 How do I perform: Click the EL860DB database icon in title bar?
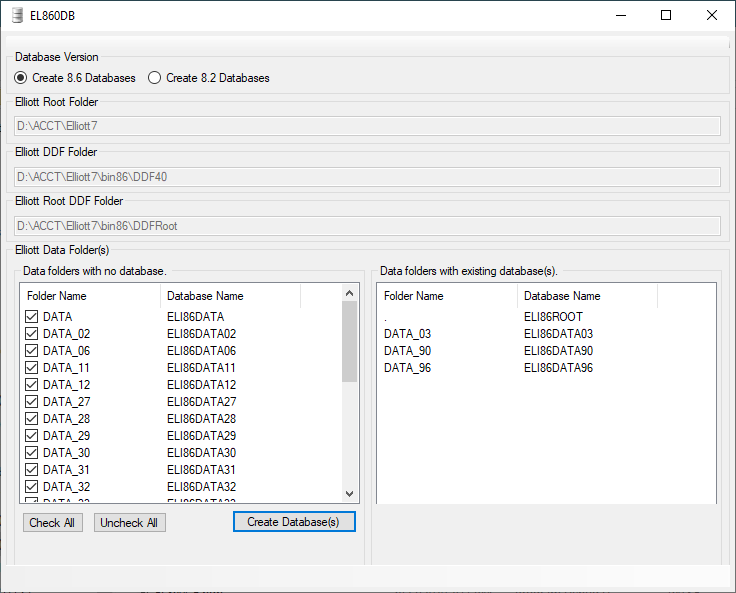point(17,15)
